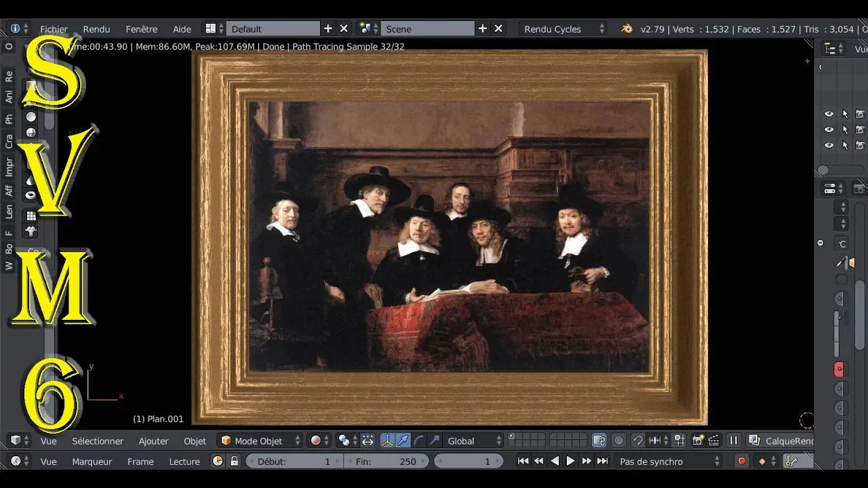Delete the Default screen layout
The width and height of the screenshot is (868, 488).
(344, 28)
